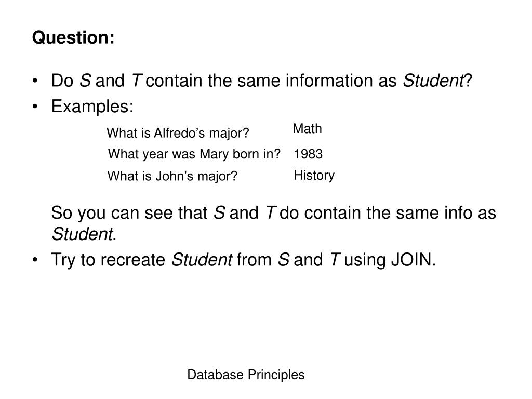Click the 'Question:' heading
The image size is (532, 399).
click(73, 37)
